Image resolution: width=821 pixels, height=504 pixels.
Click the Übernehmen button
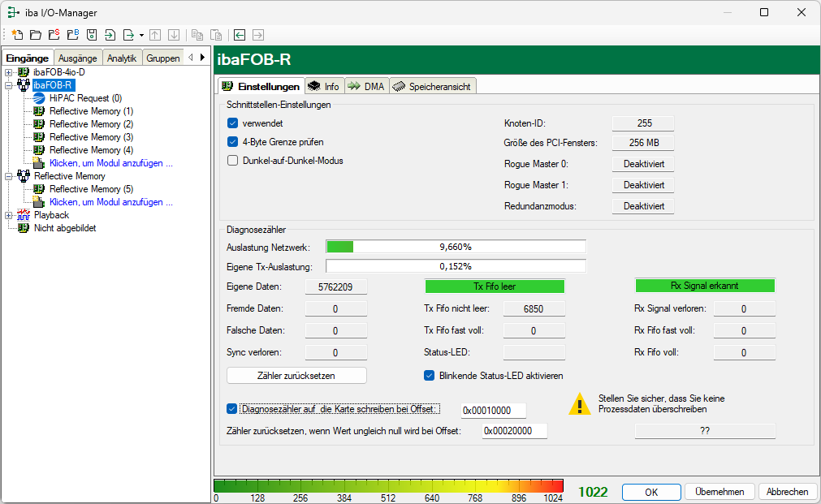[x=719, y=492]
